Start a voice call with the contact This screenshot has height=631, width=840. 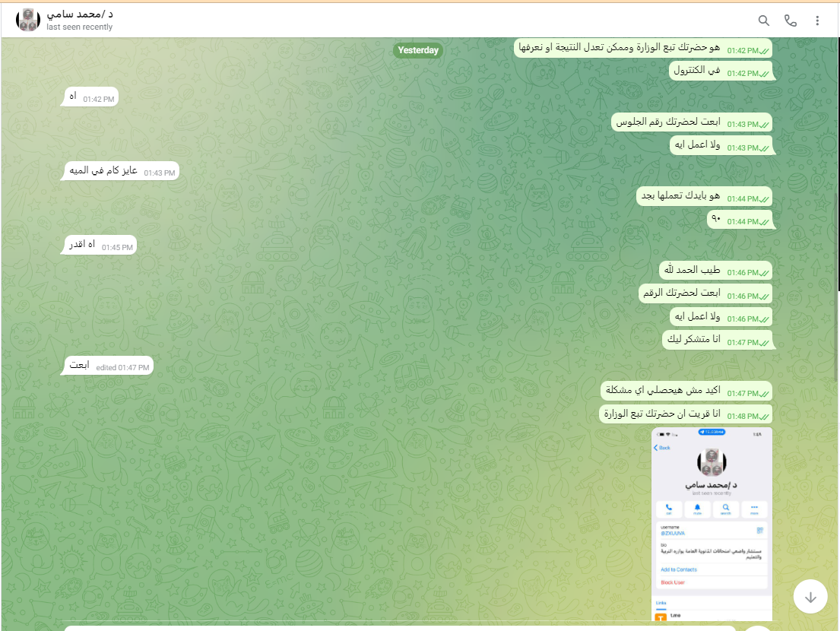click(791, 21)
